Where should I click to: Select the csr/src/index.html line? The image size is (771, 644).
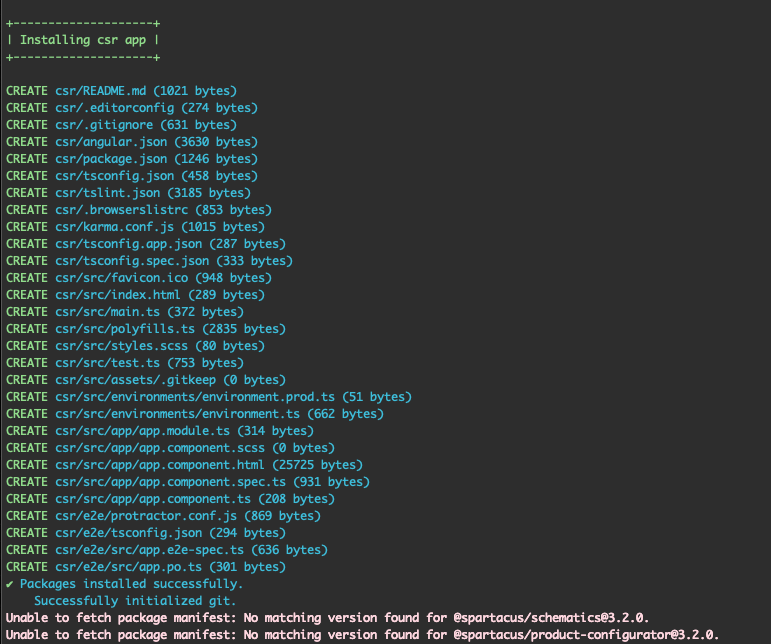[x=135, y=295]
